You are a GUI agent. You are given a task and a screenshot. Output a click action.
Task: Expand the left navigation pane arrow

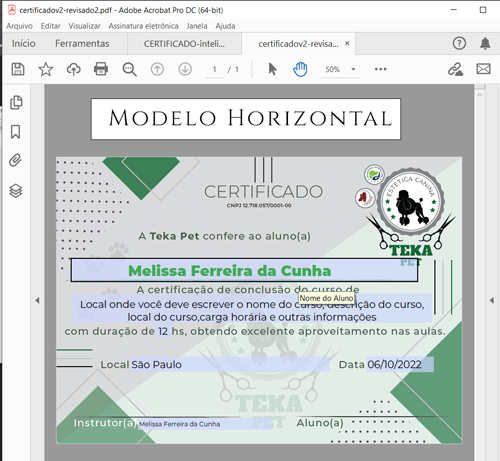pyautogui.click(x=37, y=300)
